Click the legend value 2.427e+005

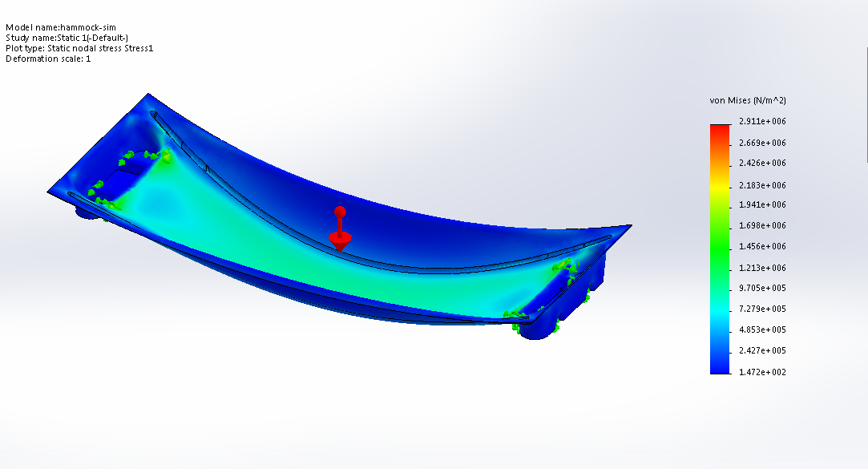point(762,350)
